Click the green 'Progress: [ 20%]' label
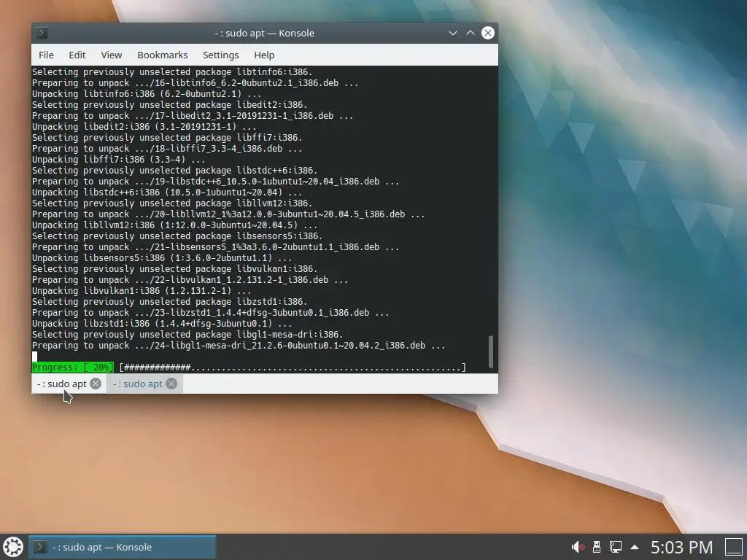The height and width of the screenshot is (560, 747). [73, 367]
